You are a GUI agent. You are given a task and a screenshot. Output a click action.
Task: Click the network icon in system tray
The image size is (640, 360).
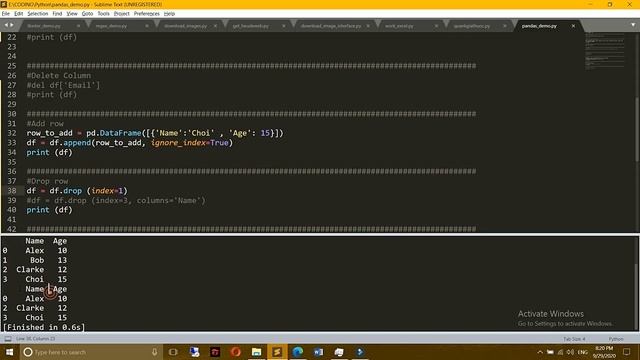coord(560,352)
